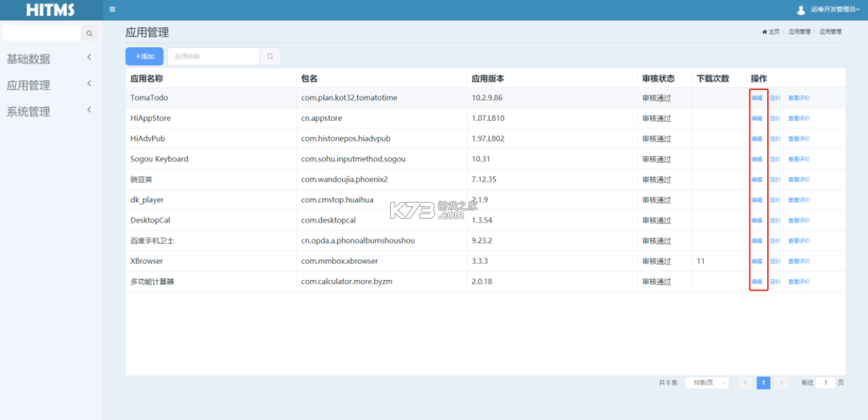Click 查看评价 for TomaTodo

click(x=799, y=98)
